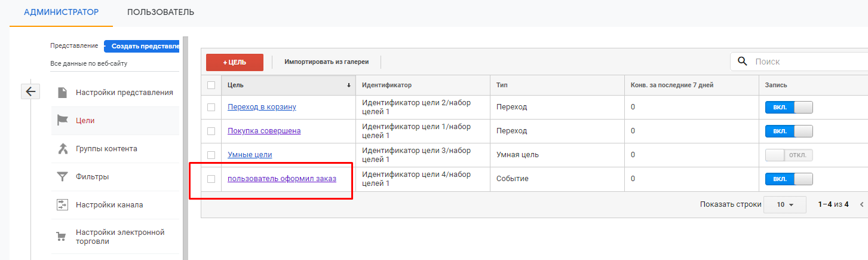Toggle off recording for Переход в корзину

[x=789, y=107]
